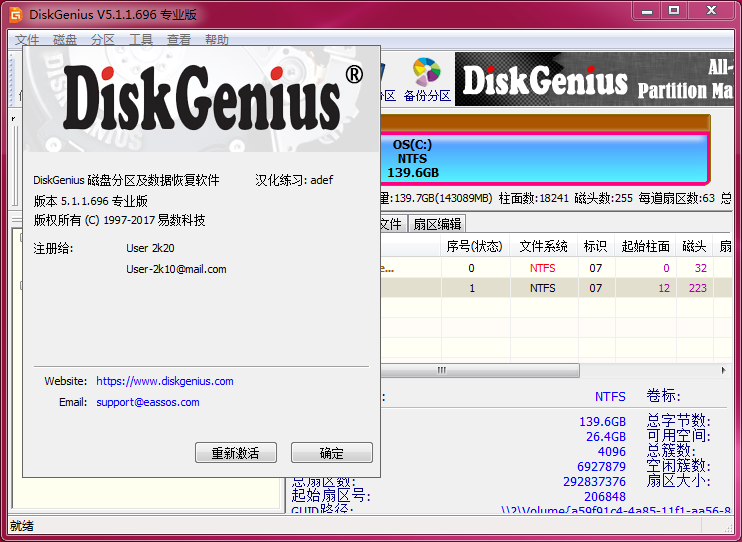Viewport: 742px width, 542px height.
Task: Click the 文件系统 column header
Action: 543,246
